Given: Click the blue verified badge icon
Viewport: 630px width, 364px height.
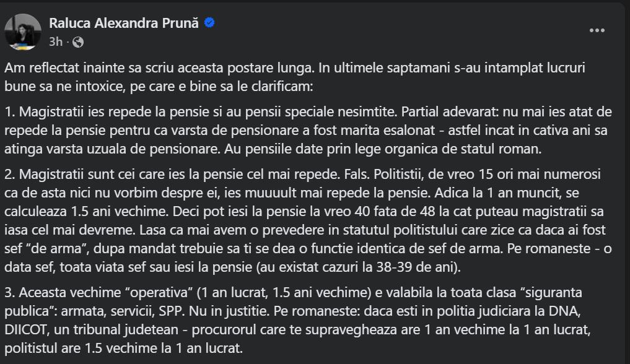Looking at the screenshot, I should 210,24.
